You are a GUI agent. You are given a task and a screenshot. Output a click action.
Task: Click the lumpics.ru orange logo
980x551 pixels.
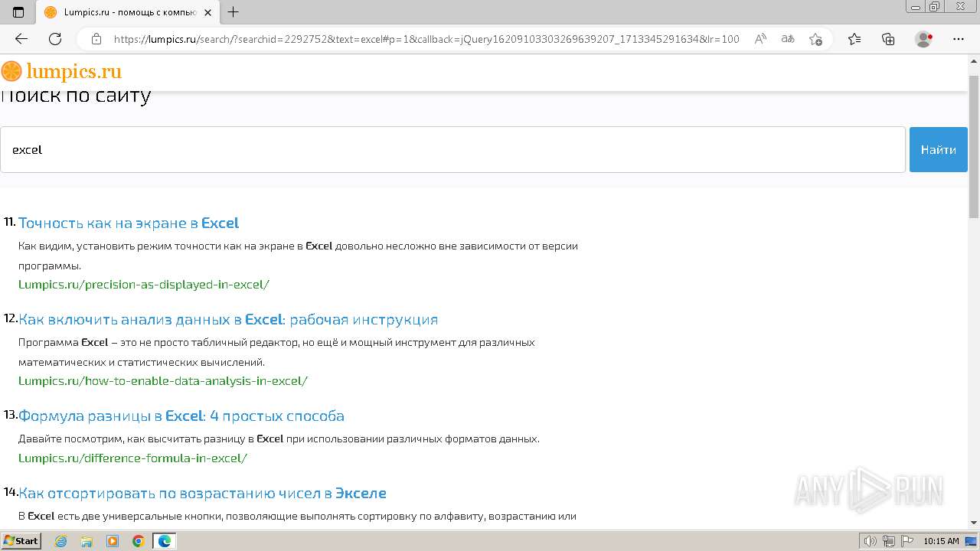pyautogui.click(x=11, y=72)
